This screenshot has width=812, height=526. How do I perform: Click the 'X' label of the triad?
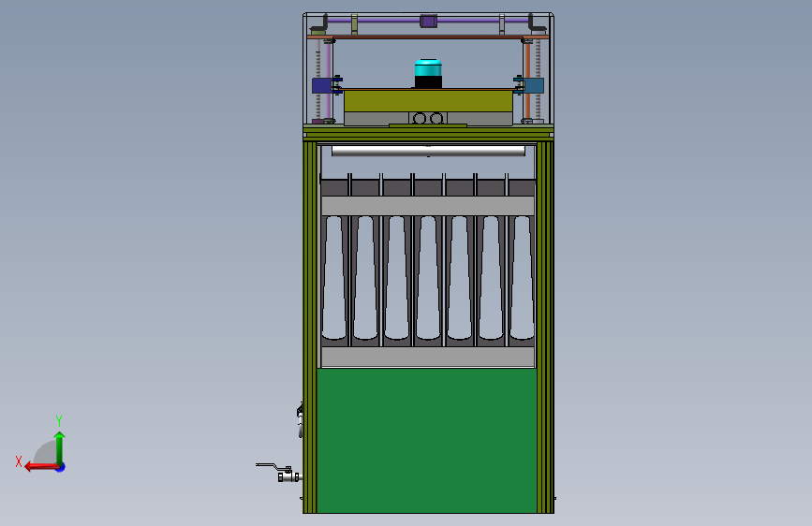[x=19, y=461]
